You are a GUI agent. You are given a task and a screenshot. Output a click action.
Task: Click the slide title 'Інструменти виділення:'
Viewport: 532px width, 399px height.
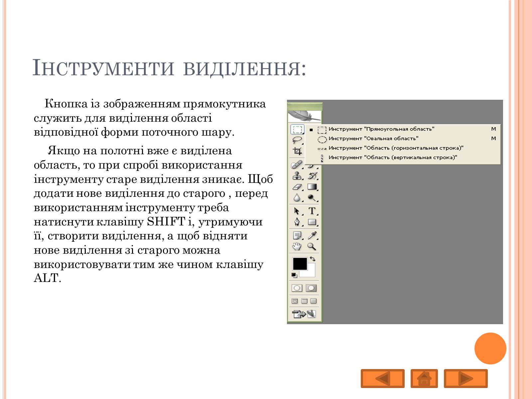(x=169, y=68)
